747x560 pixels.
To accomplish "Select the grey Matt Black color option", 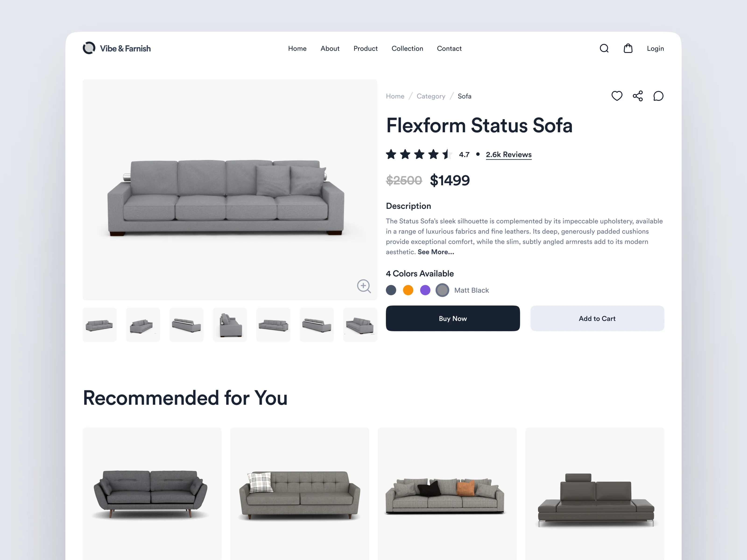I will coord(442,290).
